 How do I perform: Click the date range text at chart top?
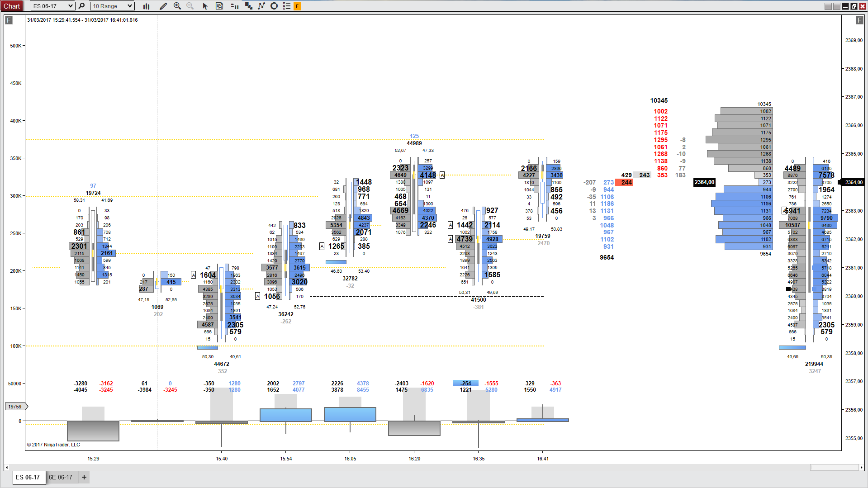click(82, 20)
